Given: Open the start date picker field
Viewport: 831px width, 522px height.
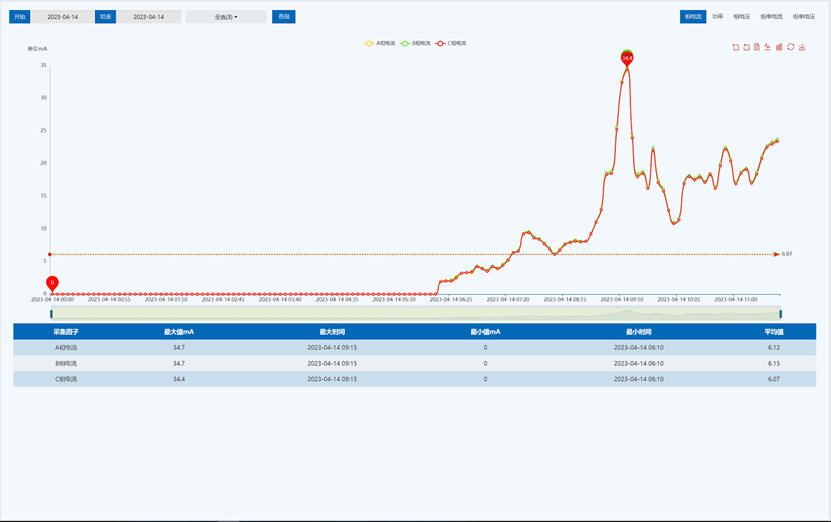Looking at the screenshot, I should [x=62, y=17].
